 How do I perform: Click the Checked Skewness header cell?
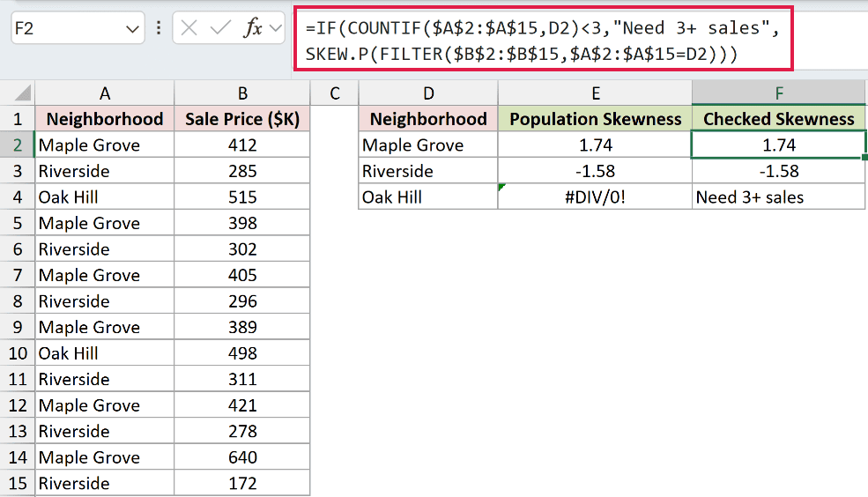click(778, 119)
